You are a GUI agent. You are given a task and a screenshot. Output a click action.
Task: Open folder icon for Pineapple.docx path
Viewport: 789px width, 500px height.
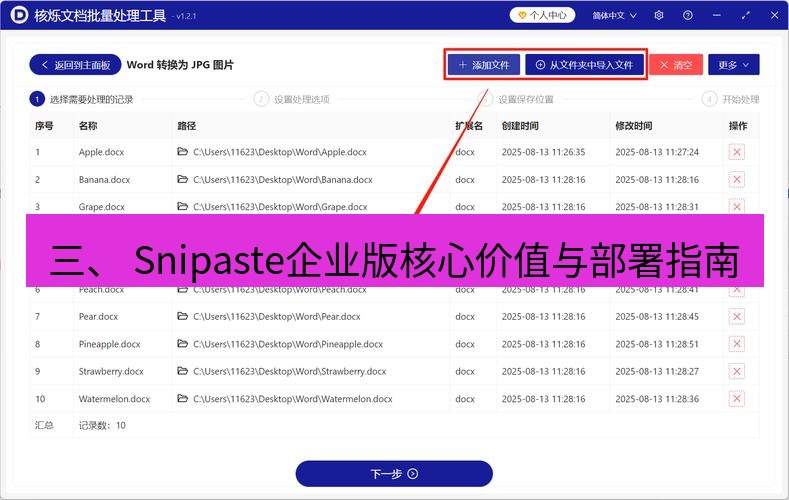[183, 344]
